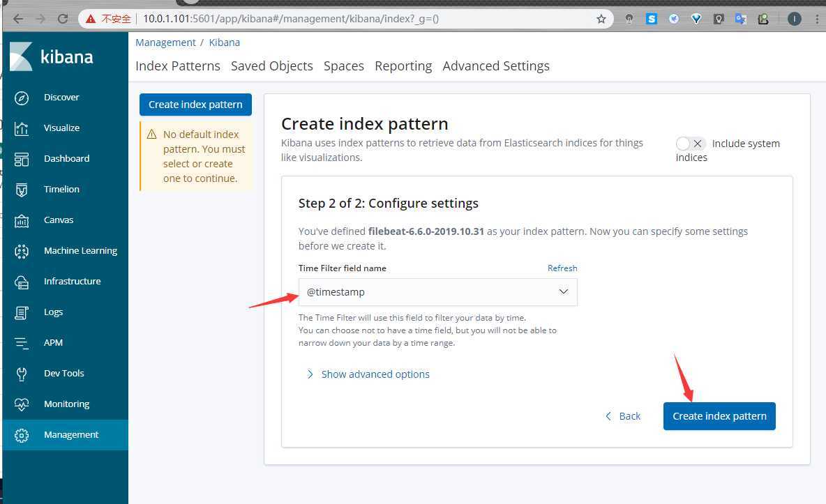Open the translate extension icon

click(x=741, y=19)
